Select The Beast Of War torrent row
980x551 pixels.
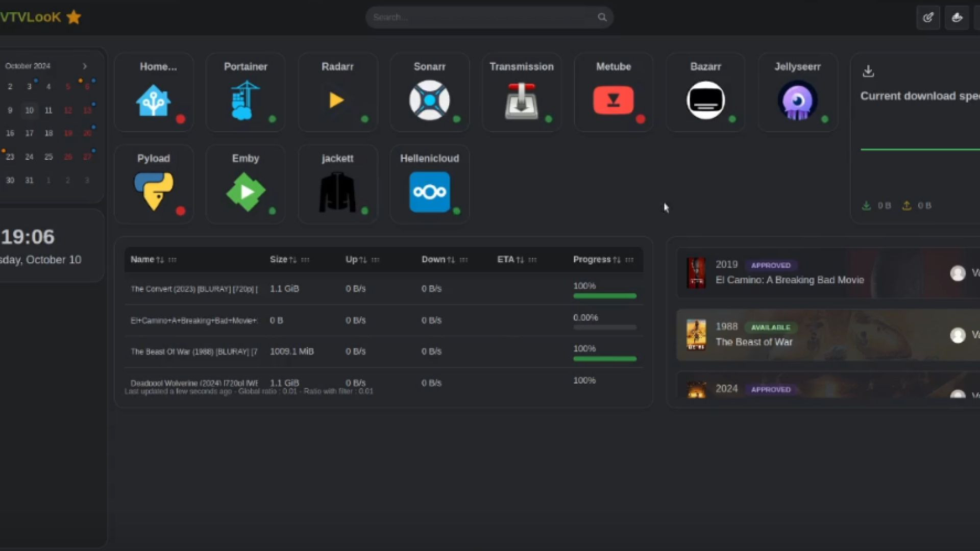384,352
